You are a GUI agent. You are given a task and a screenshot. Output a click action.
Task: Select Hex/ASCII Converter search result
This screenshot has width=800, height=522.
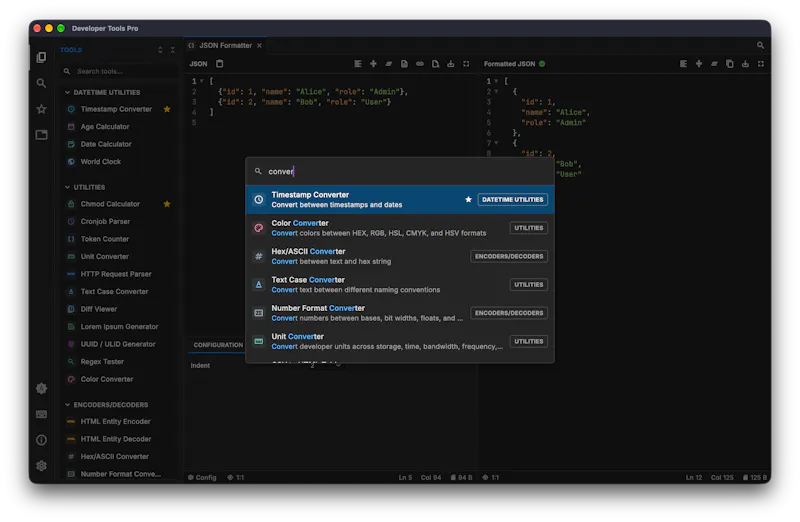coord(399,256)
